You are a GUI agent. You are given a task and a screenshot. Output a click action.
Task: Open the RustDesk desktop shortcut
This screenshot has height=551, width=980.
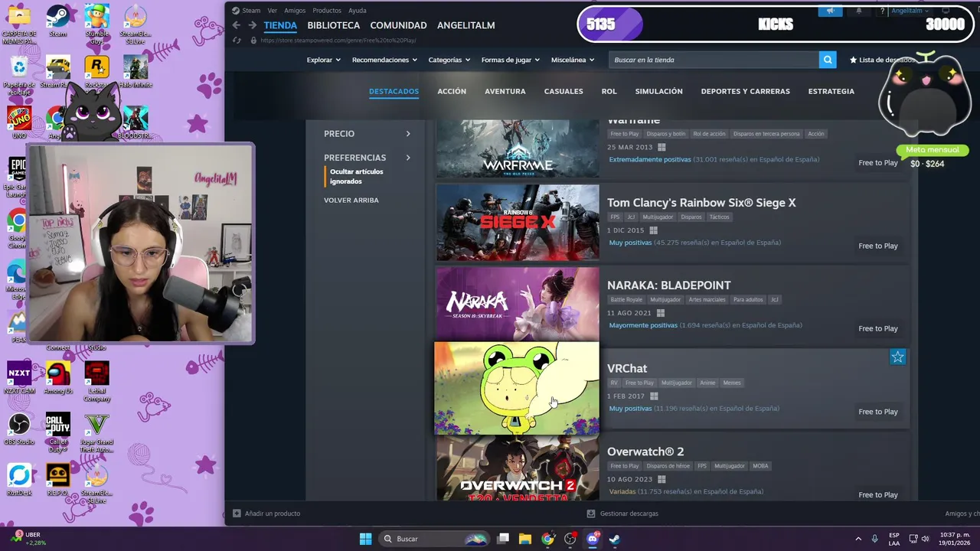(19, 480)
